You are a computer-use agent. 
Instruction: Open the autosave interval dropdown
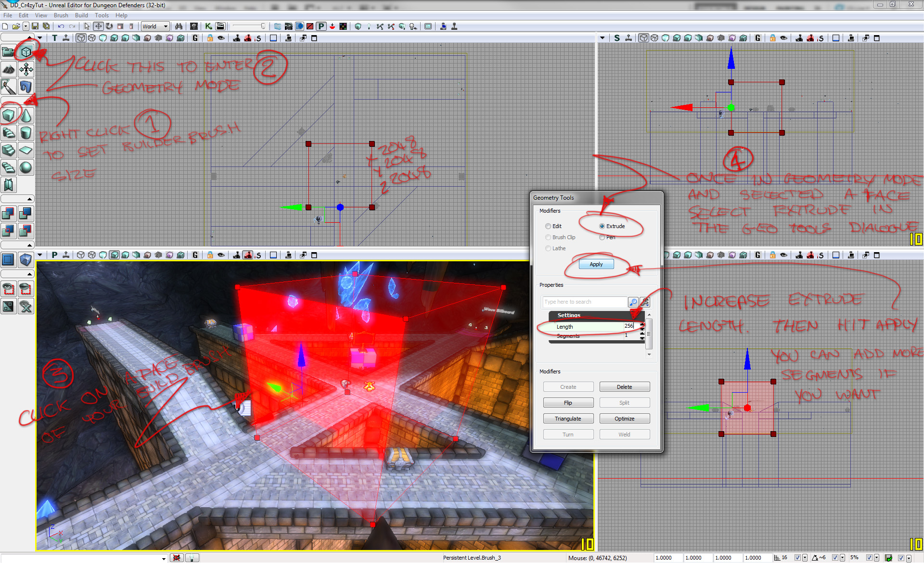pos(908,558)
